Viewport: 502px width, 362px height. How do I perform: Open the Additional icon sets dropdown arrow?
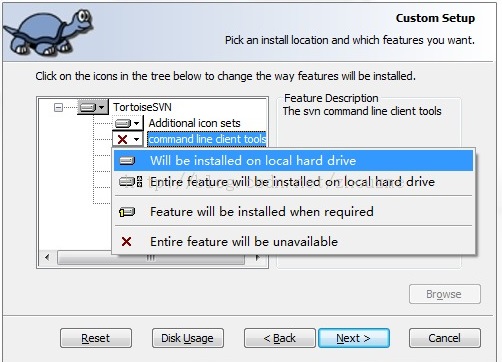click(x=137, y=123)
